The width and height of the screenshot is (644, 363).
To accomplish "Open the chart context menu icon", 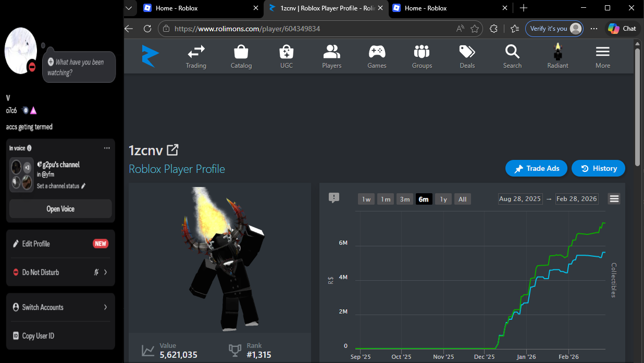I will click(x=614, y=198).
